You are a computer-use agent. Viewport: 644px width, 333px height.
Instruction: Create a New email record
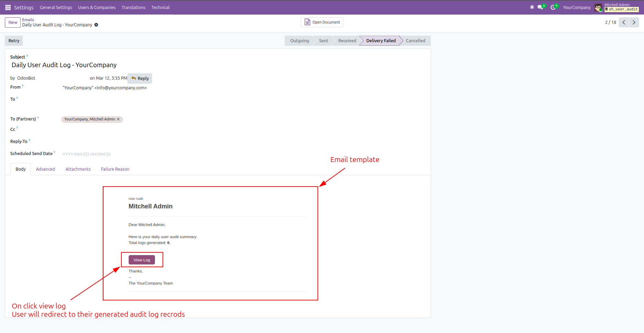13,22
